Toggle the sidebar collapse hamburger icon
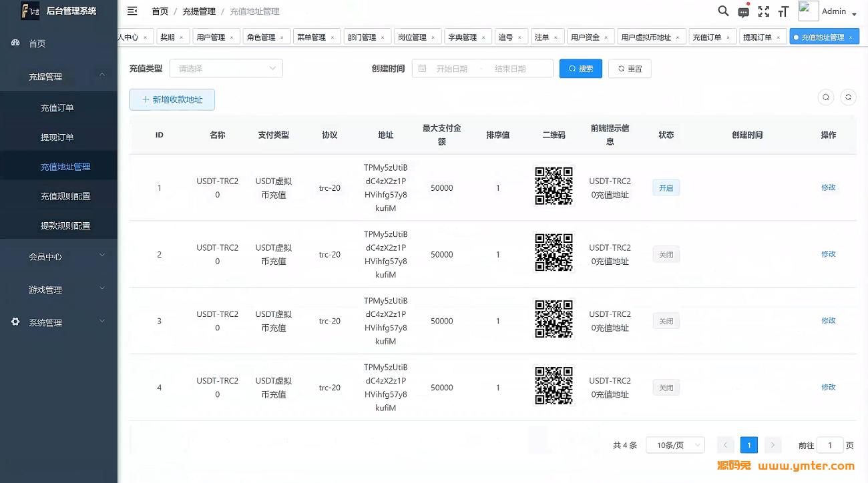868x483 pixels. click(132, 11)
